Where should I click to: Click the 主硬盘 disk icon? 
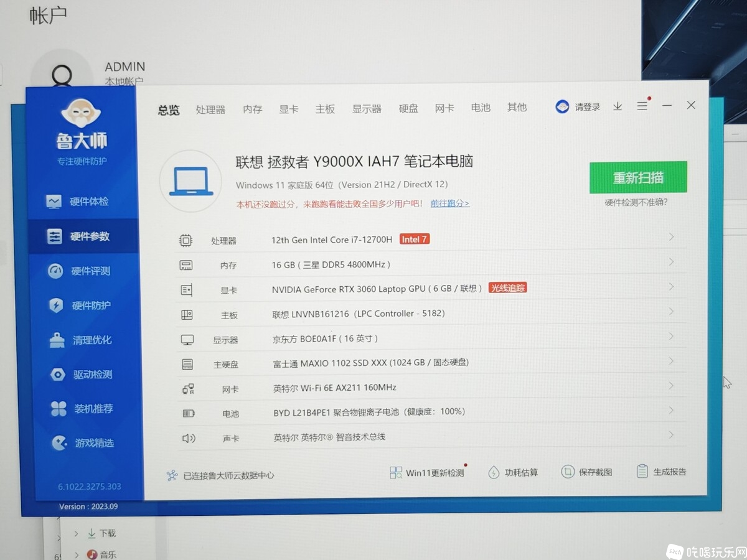point(187,364)
